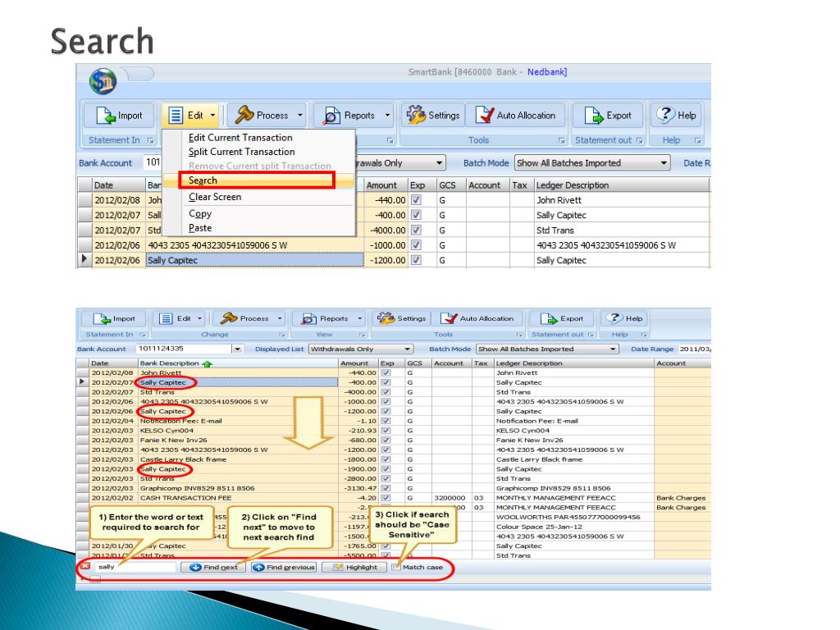Click the Highlight button
Viewport: 840px width, 630px height.
click(x=354, y=567)
